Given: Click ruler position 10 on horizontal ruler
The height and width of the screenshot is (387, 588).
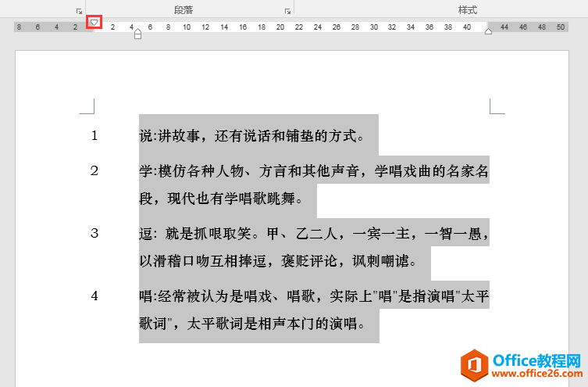Looking at the screenshot, I should pos(187,27).
